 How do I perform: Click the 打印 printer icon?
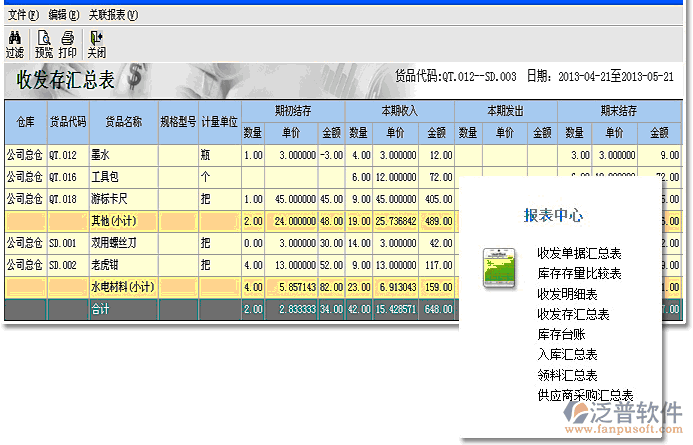[67, 44]
